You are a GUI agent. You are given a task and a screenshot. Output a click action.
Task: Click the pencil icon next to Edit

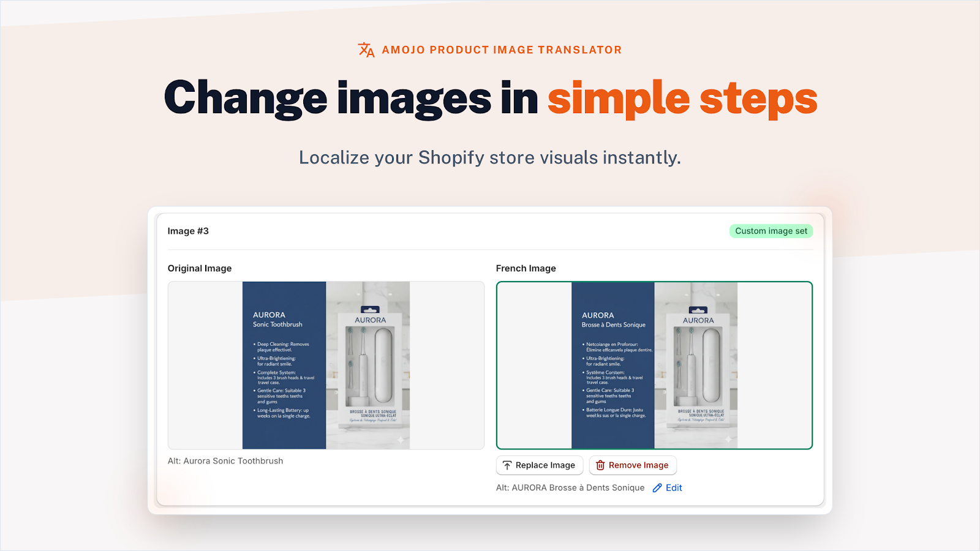pos(657,487)
